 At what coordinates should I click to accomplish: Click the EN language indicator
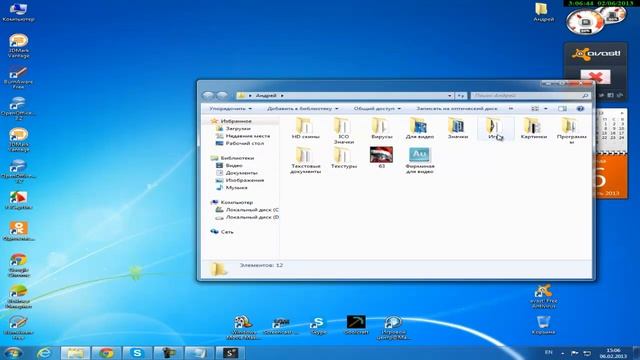(x=548, y=352)
